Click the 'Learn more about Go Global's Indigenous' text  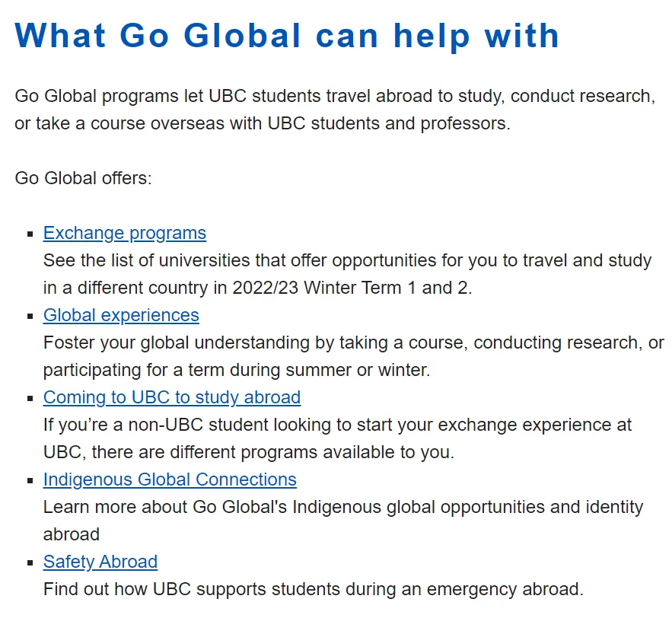[x=342, y=507]
